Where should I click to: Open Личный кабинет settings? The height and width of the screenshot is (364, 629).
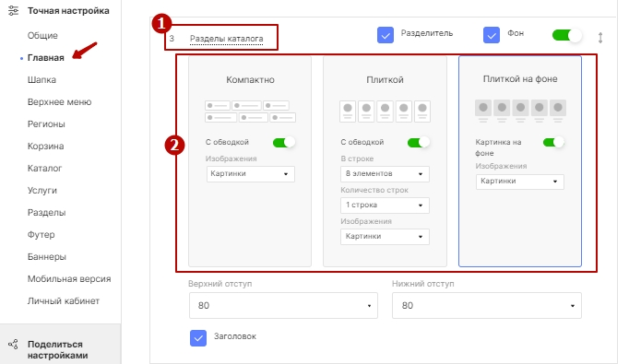64,300
